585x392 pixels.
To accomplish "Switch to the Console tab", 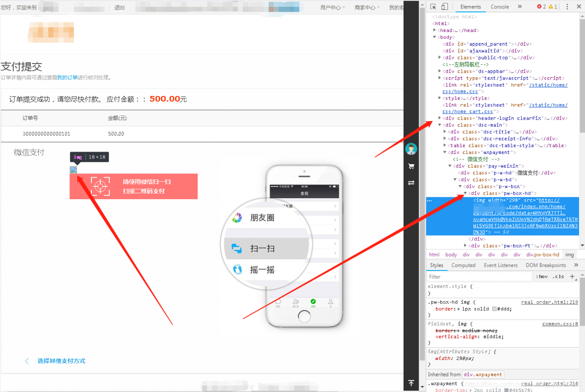I will pyautogui.click(x=500, y=6).
